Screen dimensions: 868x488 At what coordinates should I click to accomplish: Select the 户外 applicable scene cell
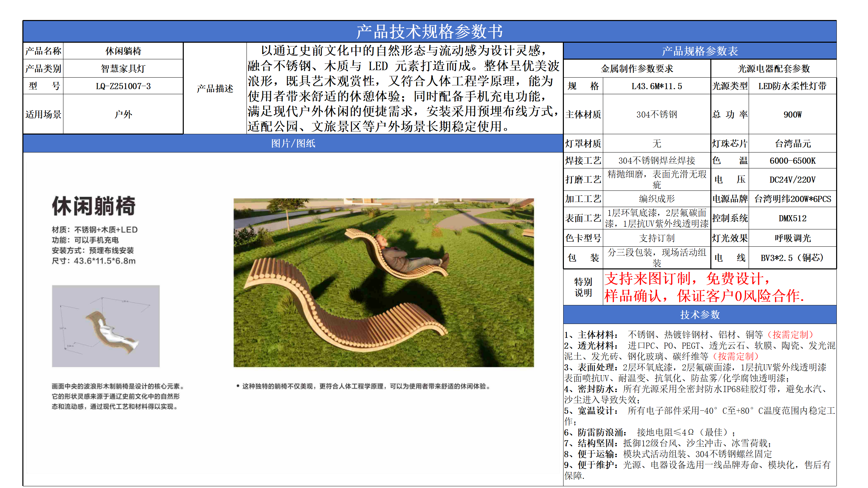tap(123, 115)
